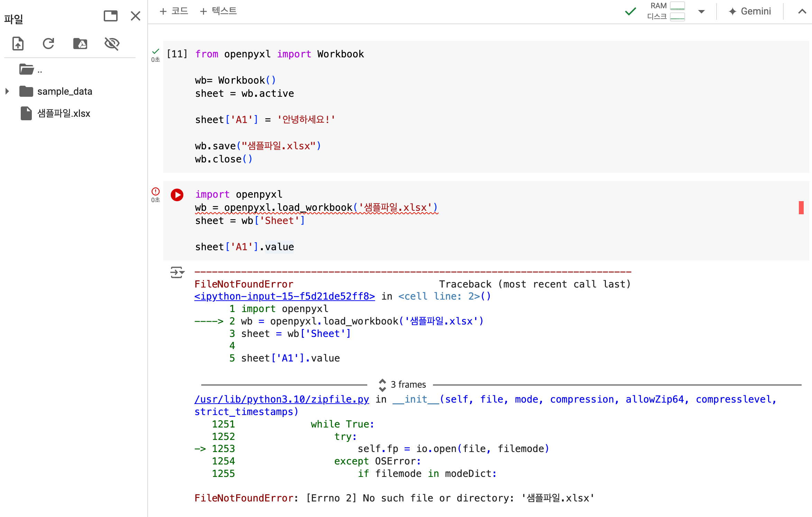Viewport: 812px width, 517px height.
Task: Click the [11] execution count of first cell
Action: coord(177,54)
